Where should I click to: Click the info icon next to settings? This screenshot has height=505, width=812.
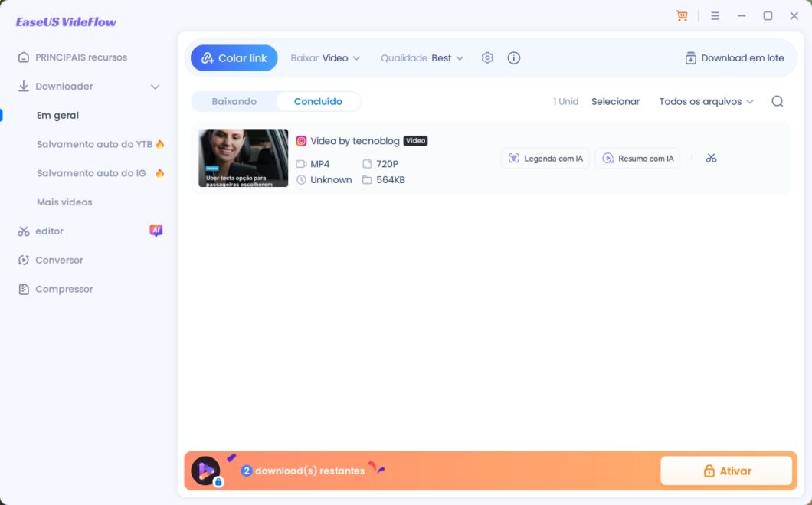[513, 57]
